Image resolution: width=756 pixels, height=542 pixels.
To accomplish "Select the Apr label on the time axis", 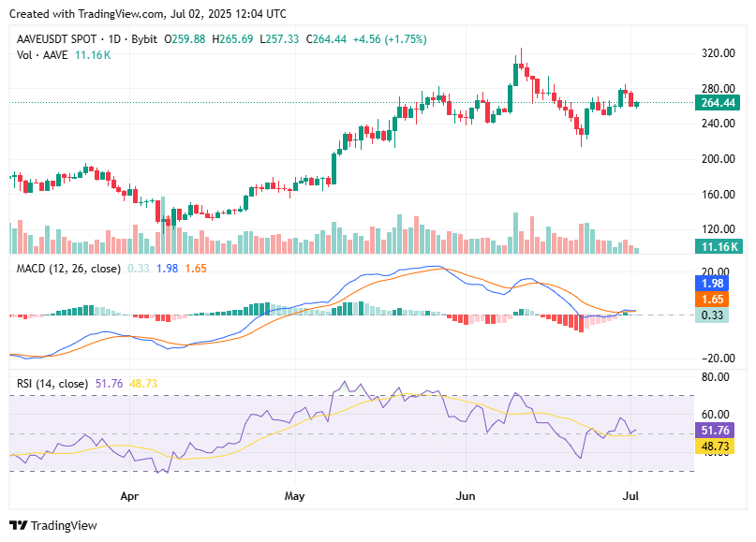I will click(128, 497).
